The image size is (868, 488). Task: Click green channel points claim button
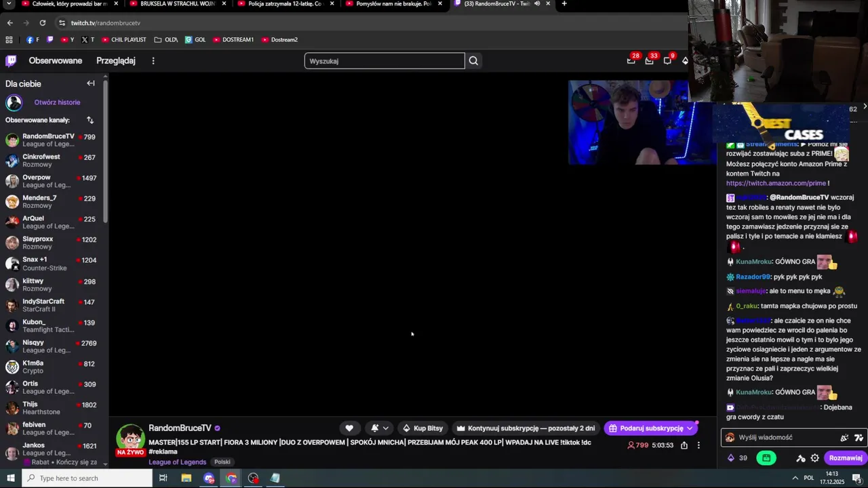click(x=766, y=458)
